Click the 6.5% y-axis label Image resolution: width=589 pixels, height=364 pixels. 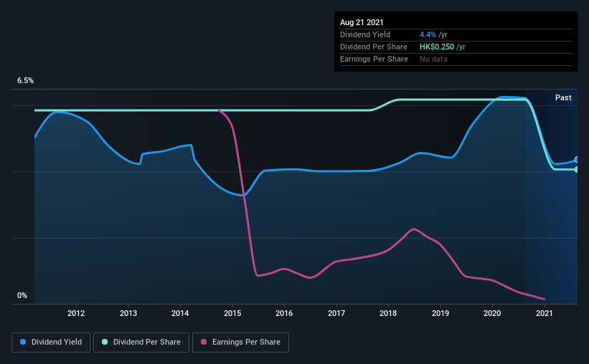pos(25,81)
